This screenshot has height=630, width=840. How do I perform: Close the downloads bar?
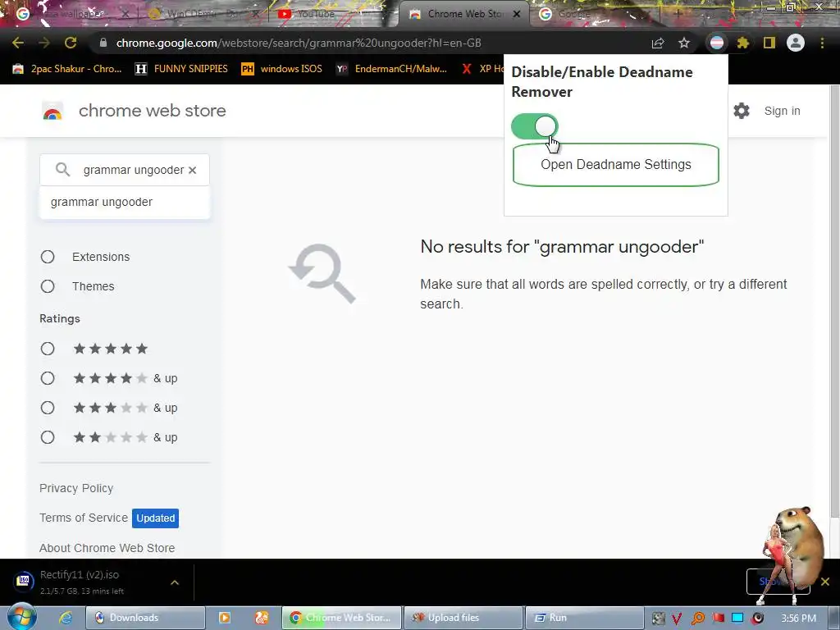pos(825,582)
